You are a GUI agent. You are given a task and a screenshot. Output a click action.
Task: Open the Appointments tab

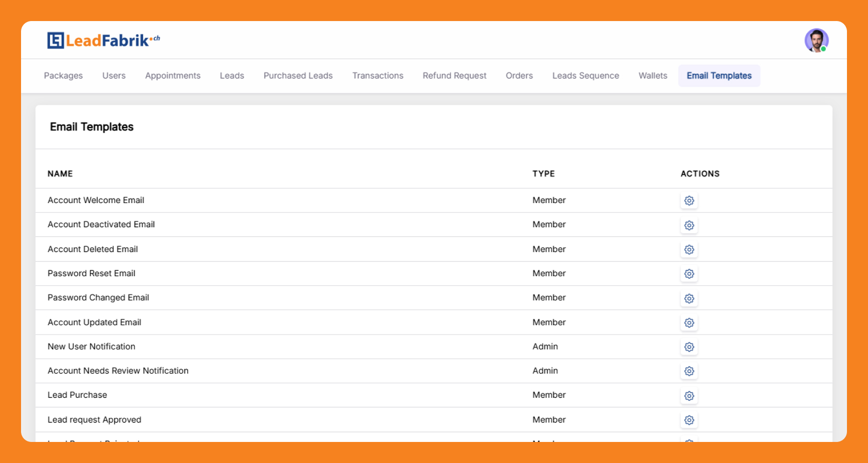[173, 76]
